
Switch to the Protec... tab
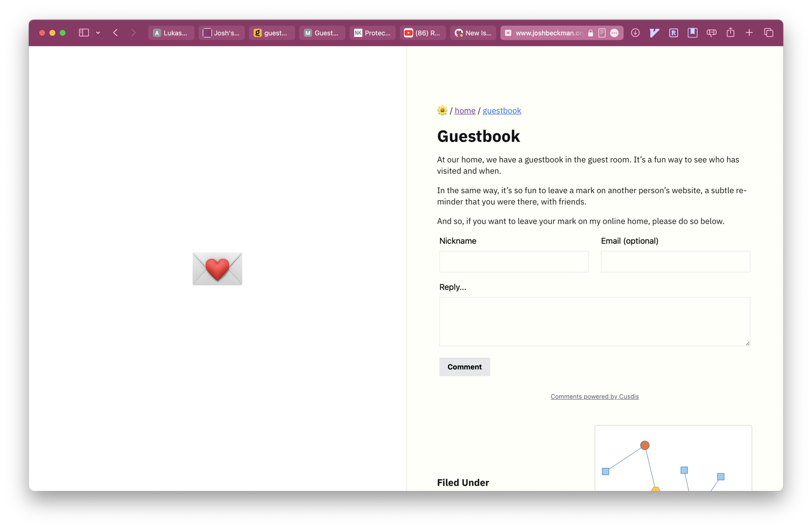coord(372,33)
